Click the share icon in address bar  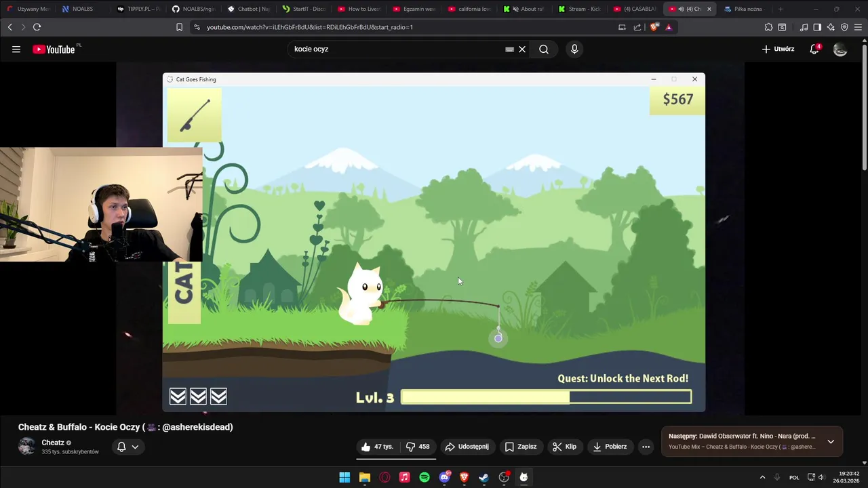pos(637,27)
